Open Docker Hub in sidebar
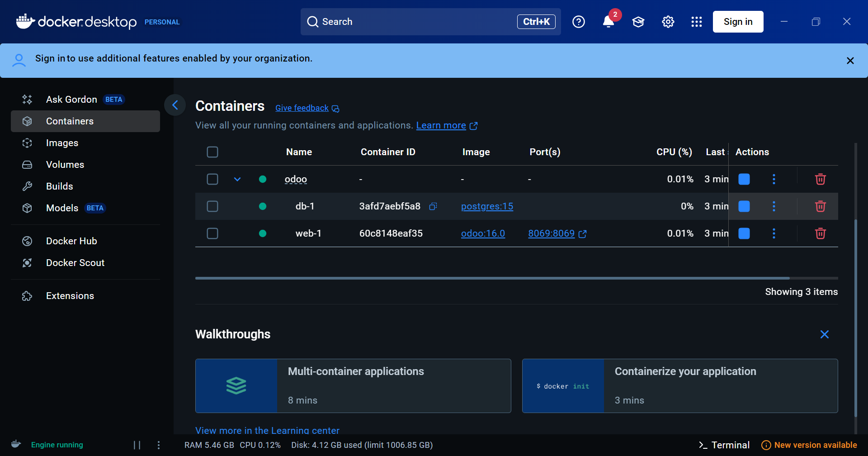The width and height of the screenshot is (868, 456). tap(85, 241)
